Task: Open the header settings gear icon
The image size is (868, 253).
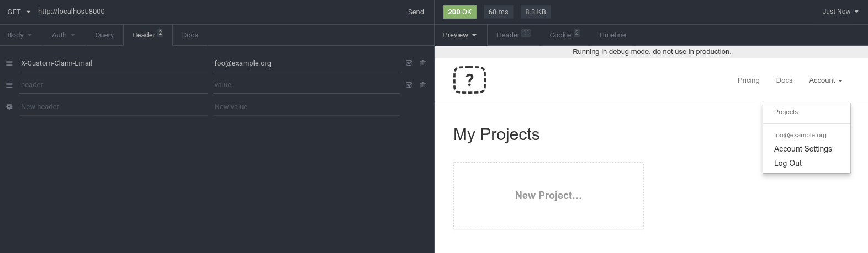Action: [9, 107]
